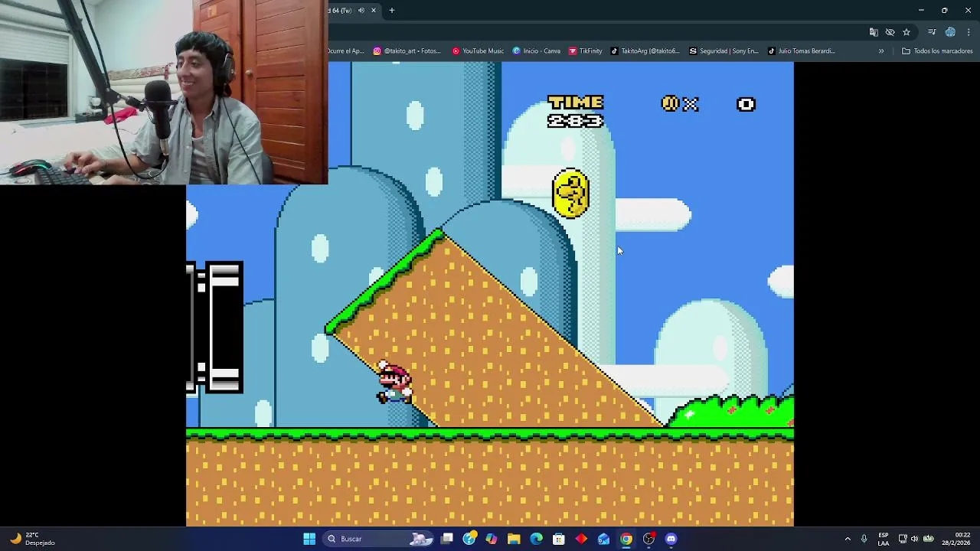Launch Microsoft Edge from the taskbar
Viewport: 980px width, 551px height.
[536, 539]
